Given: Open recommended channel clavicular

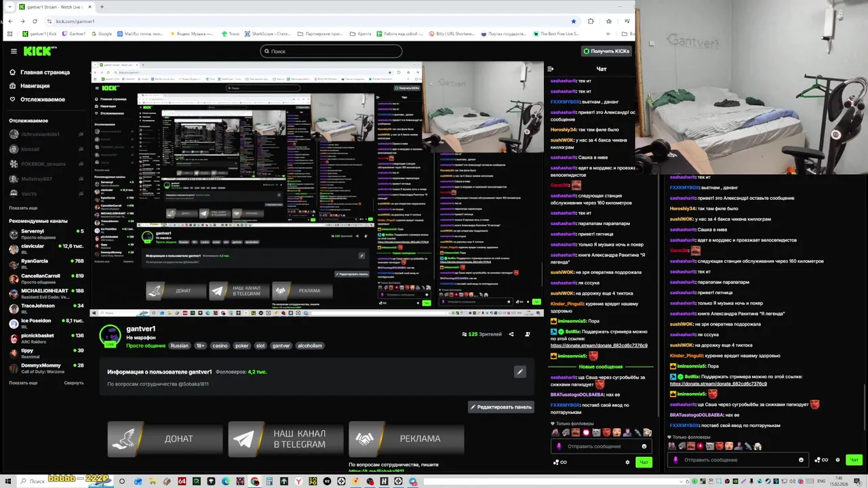Looking at the screenshot, I should pyautogui.click(x=45, y=249).
